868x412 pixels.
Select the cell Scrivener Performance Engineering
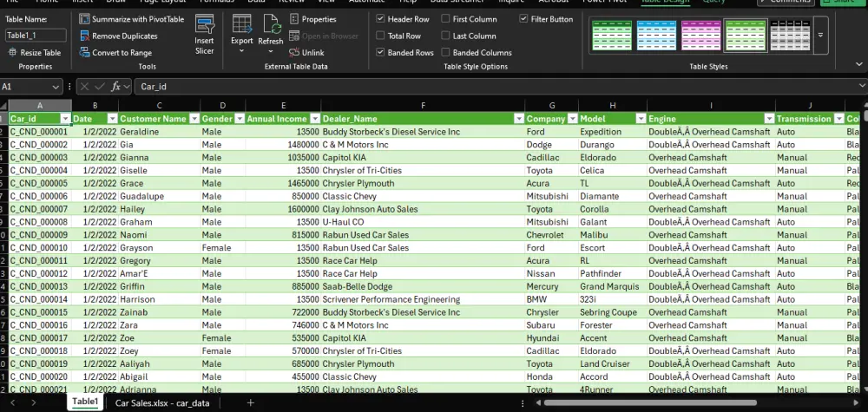click(x=423, y=299)
